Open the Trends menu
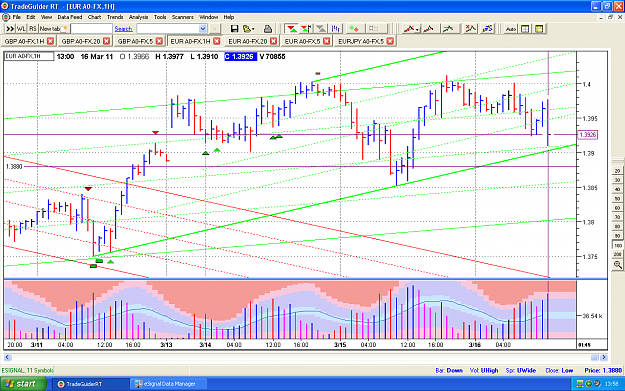Viewport: 625px width, 391px height. click(115, 17)
